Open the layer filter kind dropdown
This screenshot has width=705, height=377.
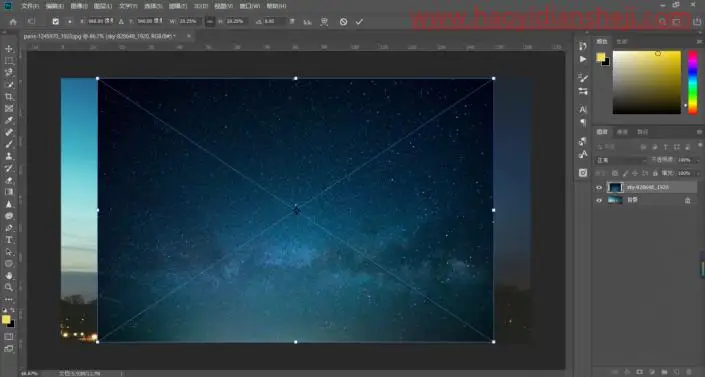615,147
